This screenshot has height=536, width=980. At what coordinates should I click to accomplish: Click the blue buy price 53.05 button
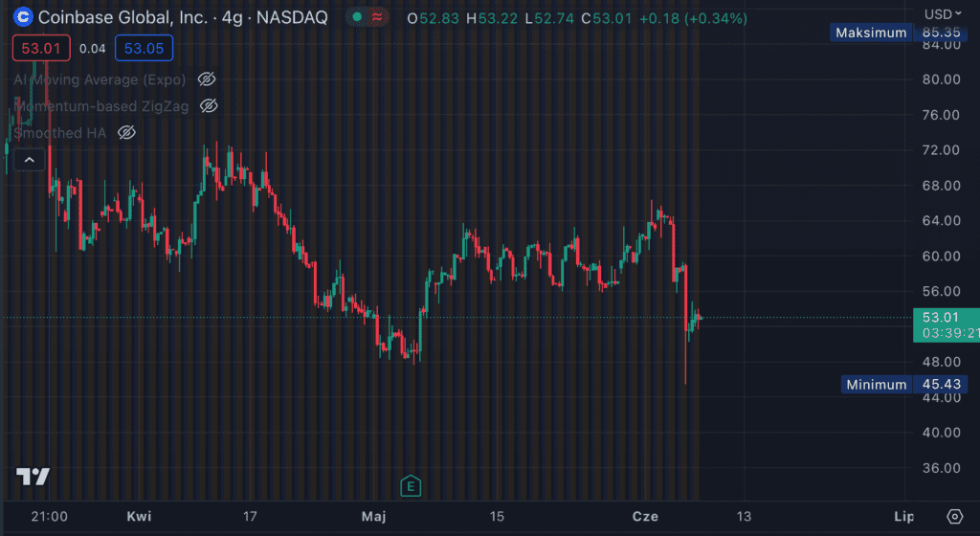coord(144,48)
